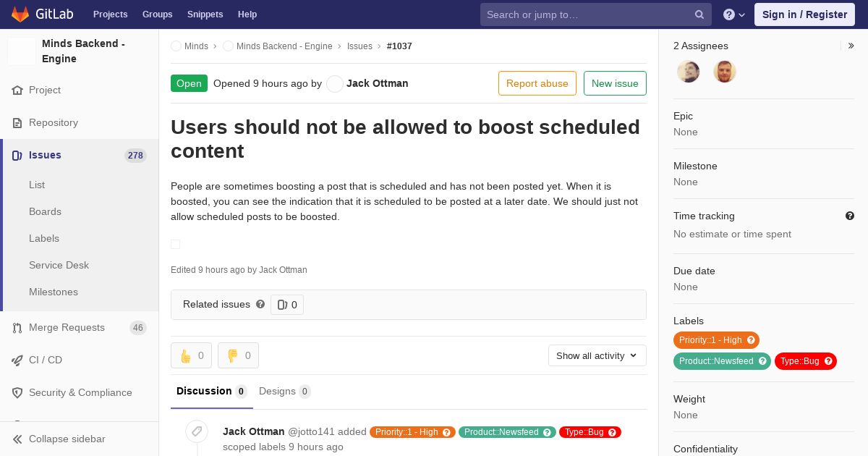
Task: Open Help in top navigation
Action: tap(247, 14)
